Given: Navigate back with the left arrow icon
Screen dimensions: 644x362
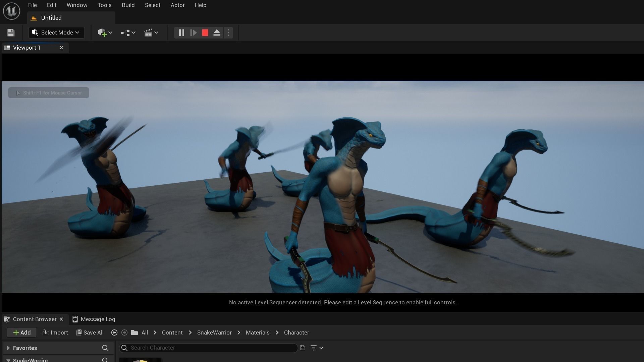Looking at the screenshot, I should pos(114,333).
